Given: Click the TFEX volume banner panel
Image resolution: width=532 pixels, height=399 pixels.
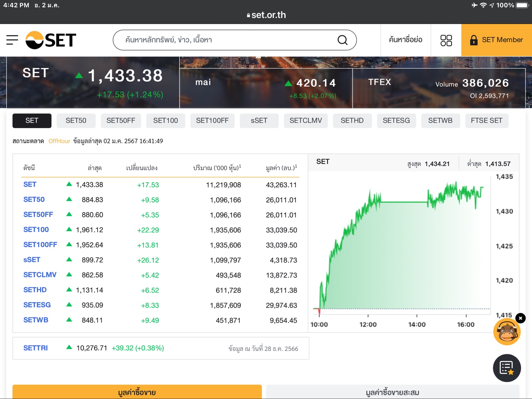Looking at the screenshot, I should point(439,88).
